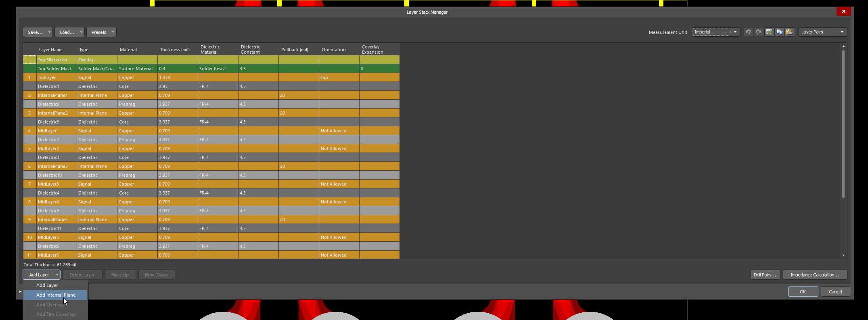Open the Load dropdown button
Viewport: 868px width, 320px height.
pos(69,32)
